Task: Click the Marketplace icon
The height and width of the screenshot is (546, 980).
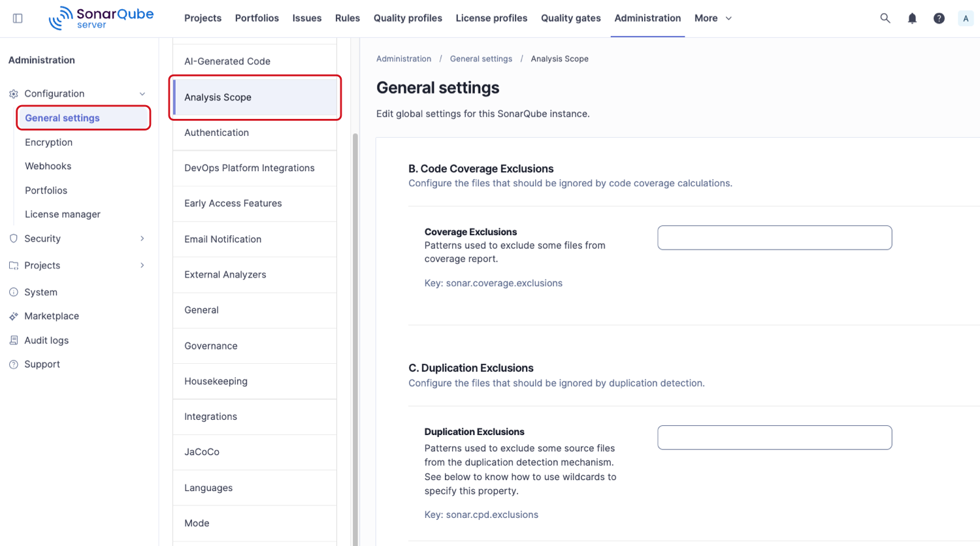Action: click(x=14, y=316)
